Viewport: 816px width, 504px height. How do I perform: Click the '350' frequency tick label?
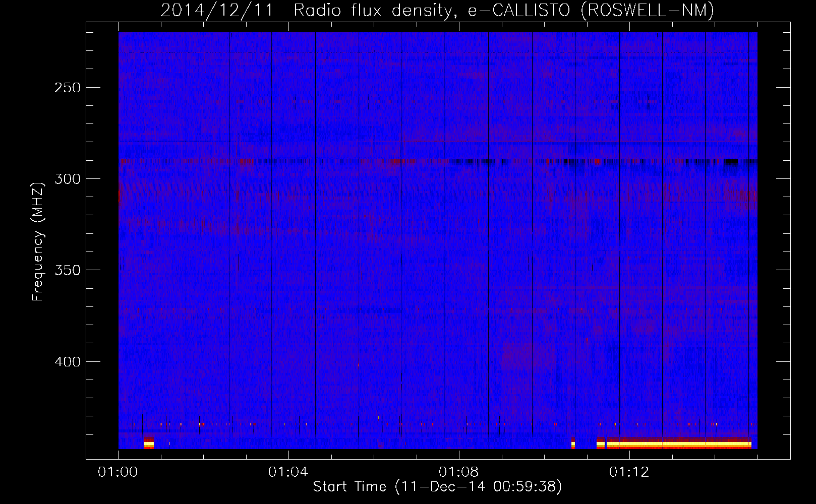point(67,270)
